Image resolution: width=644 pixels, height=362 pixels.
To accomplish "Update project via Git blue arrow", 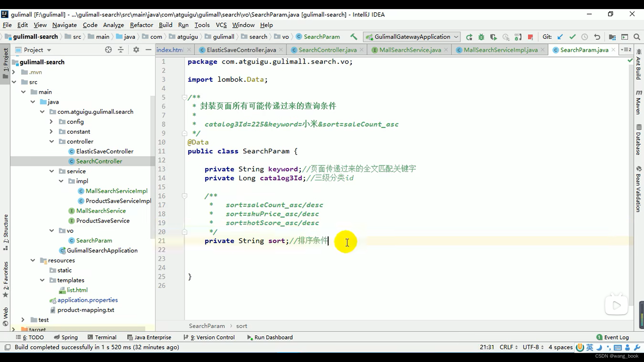I will (560, 37).
